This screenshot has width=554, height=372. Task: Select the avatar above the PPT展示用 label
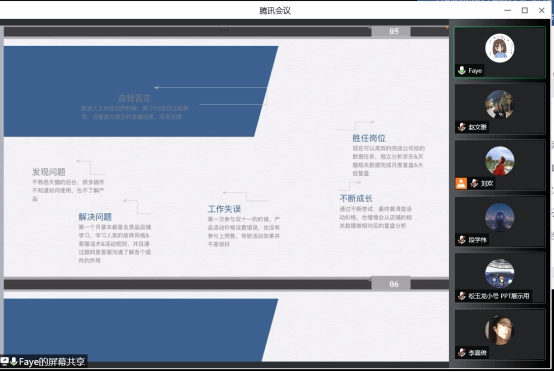(x=500, y=274)
